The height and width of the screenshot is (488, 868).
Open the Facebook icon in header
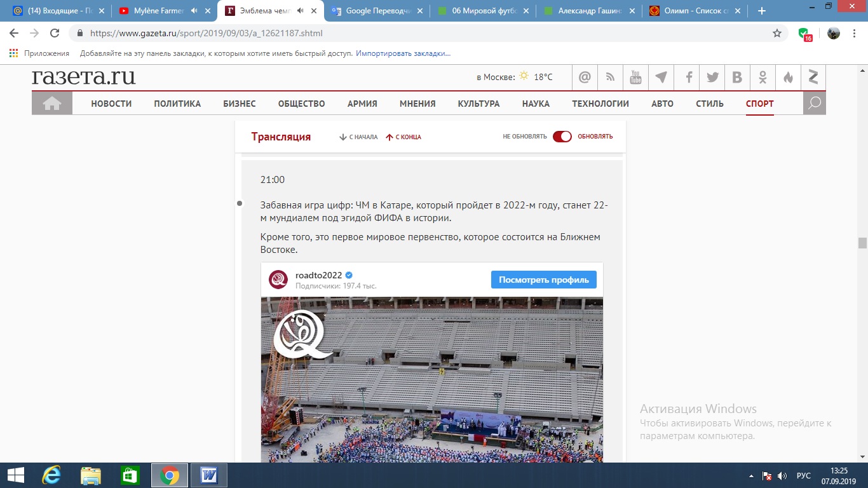[688, 78]
